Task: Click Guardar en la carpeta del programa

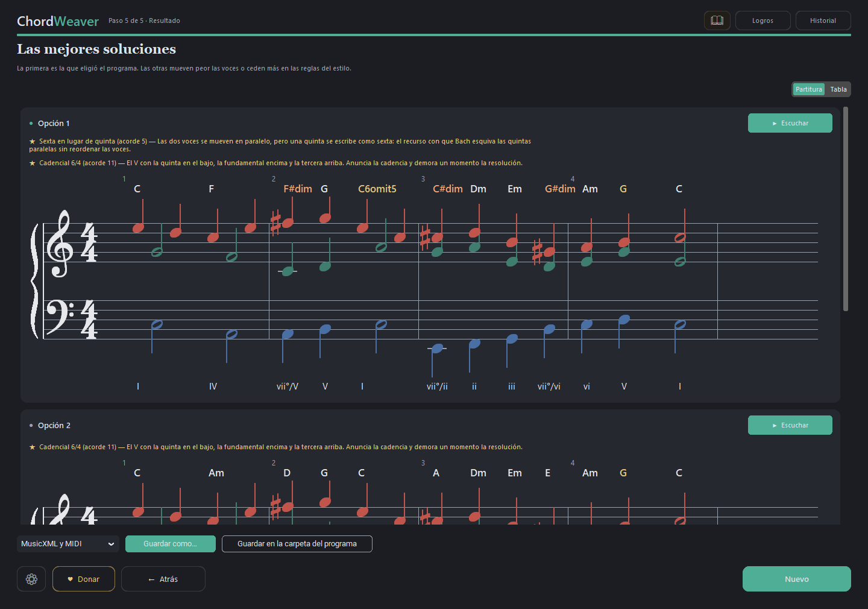Action: (297, 544)
